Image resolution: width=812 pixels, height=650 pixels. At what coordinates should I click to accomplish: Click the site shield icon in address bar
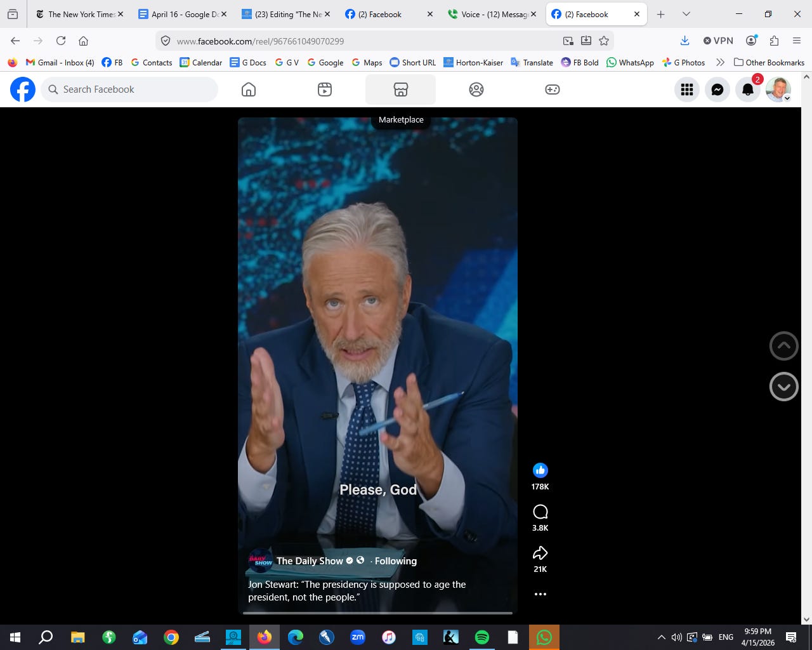[x=166, y=41]
